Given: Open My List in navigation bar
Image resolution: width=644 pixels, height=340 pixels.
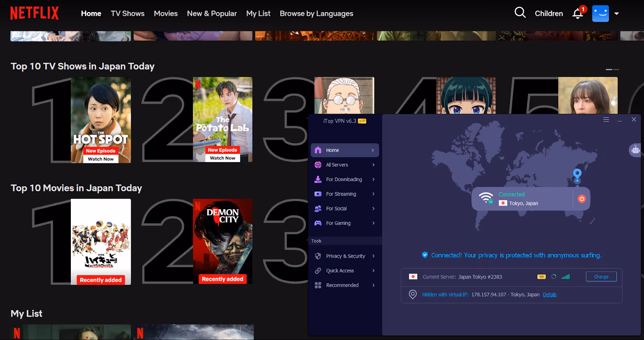Looking at the screenshot, I should point(258,13).
